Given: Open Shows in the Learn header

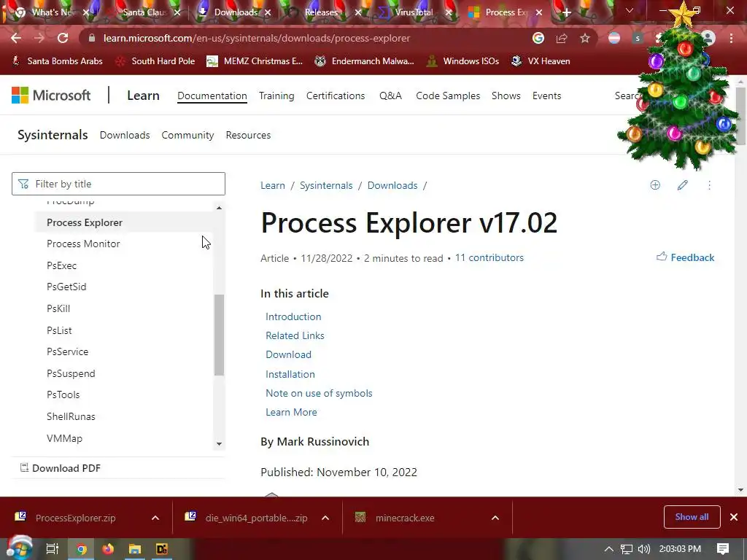Looking at the screenshot, I should coord(506,96).
